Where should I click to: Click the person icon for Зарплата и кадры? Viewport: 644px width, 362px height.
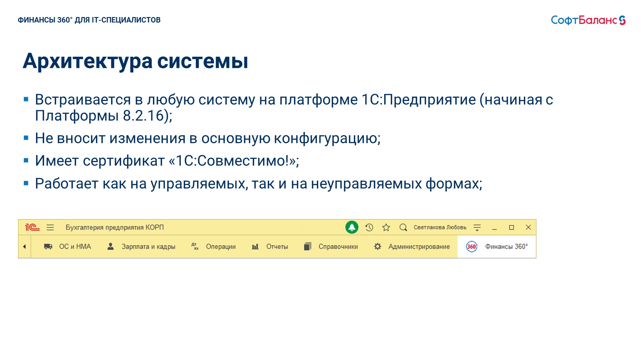coord(110,246)
